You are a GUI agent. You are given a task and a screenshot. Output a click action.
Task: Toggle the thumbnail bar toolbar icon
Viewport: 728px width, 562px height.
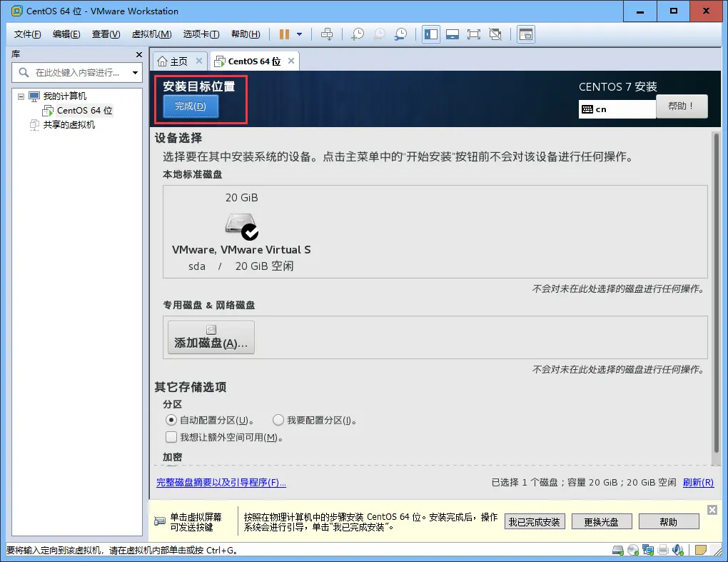(x=453, y=34)
